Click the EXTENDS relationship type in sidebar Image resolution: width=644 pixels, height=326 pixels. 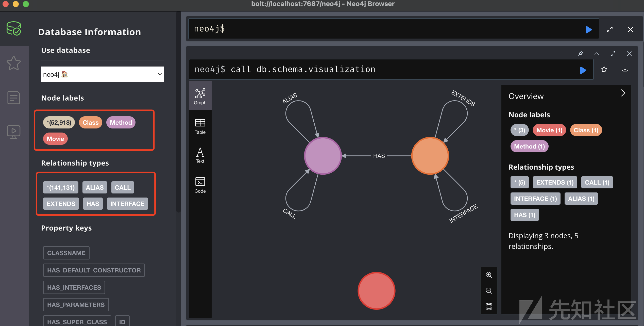point(61,204)
